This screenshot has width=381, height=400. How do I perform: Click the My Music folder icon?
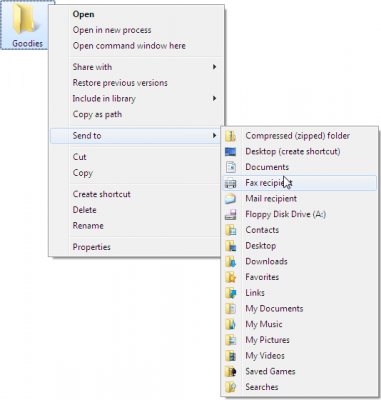click(230, 324)
